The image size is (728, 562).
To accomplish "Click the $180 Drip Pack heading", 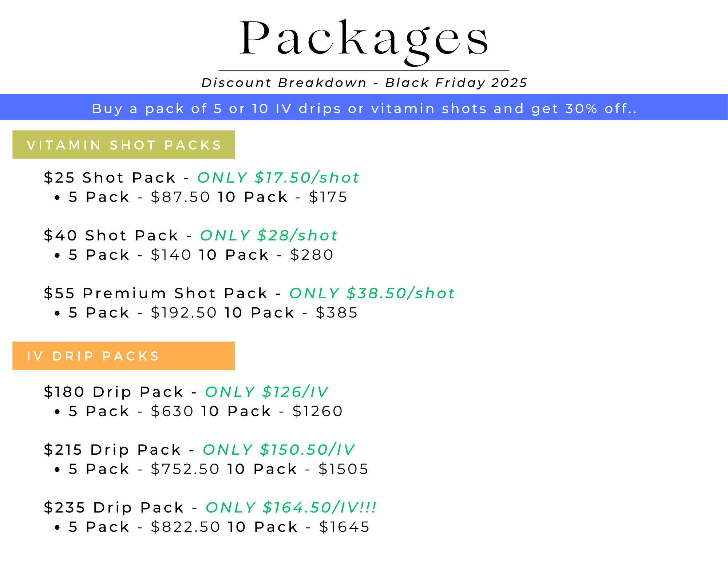I will 113,392.
